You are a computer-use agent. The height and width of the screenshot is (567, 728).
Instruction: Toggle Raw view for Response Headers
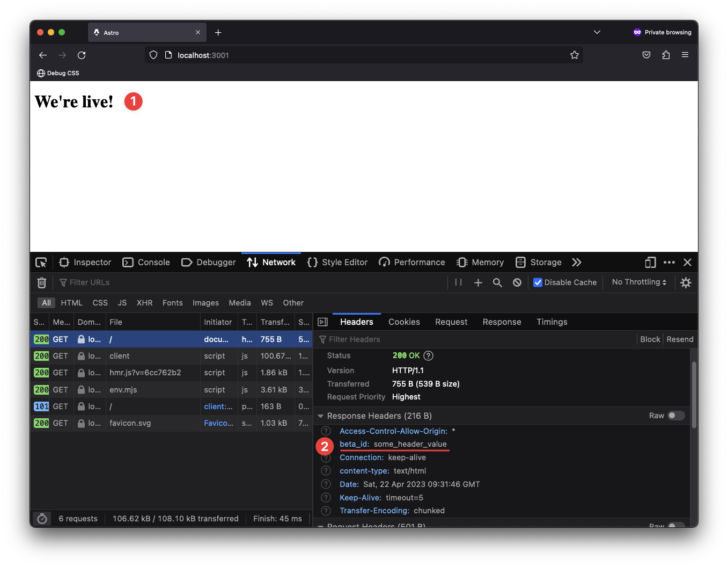tap(675, 415)
